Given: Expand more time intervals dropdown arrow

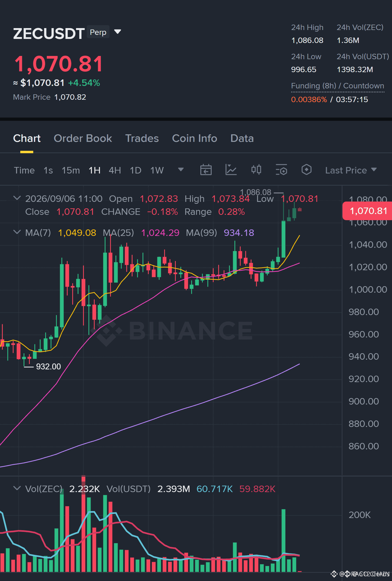Looking at the screenshot, I should [x=181, y=170].
